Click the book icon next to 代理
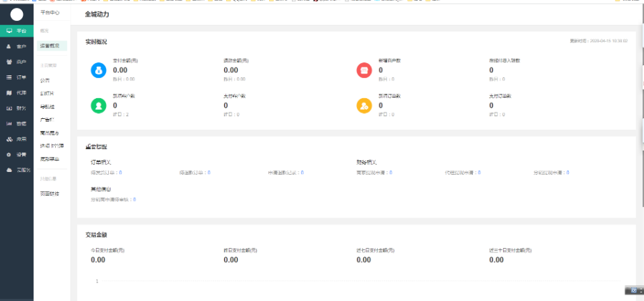Viewport: 644px width, 301px height. click(x=9, y=93)
